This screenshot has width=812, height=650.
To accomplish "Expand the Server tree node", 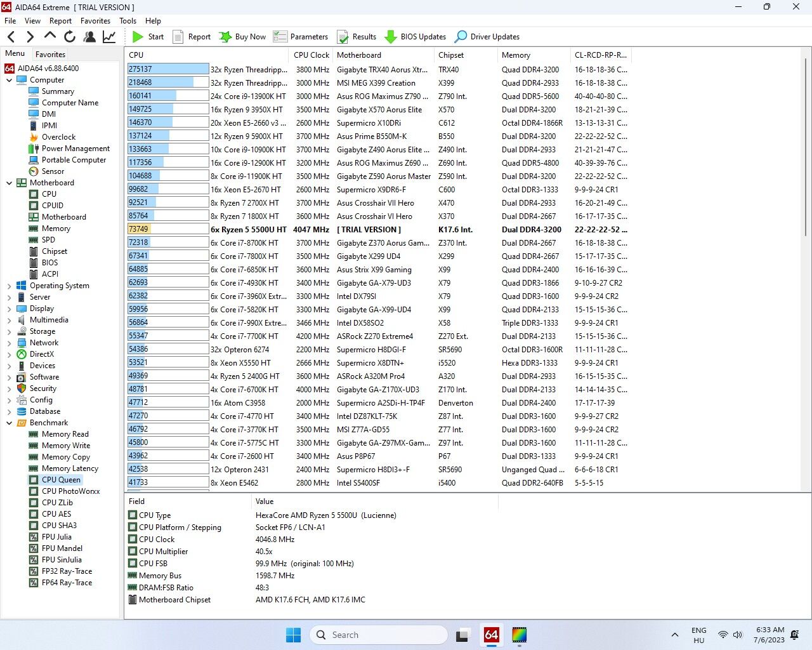I will click(x=9, y=297).
